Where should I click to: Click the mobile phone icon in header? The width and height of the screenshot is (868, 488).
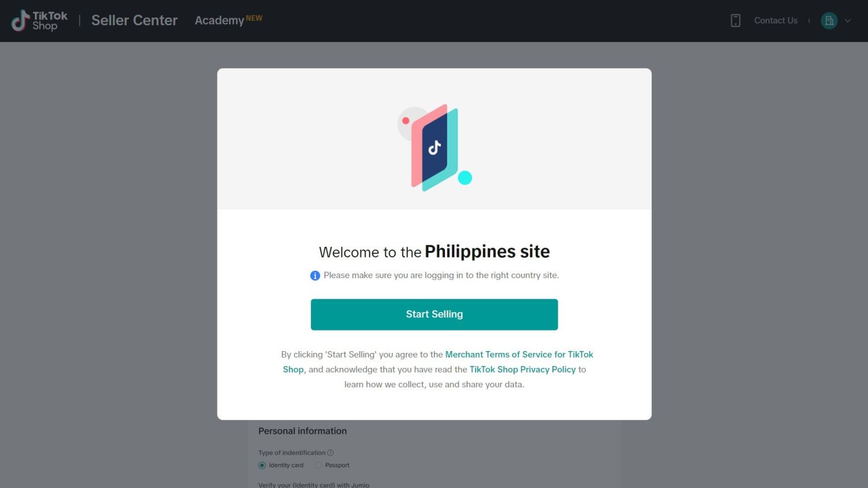click(735, 21)
